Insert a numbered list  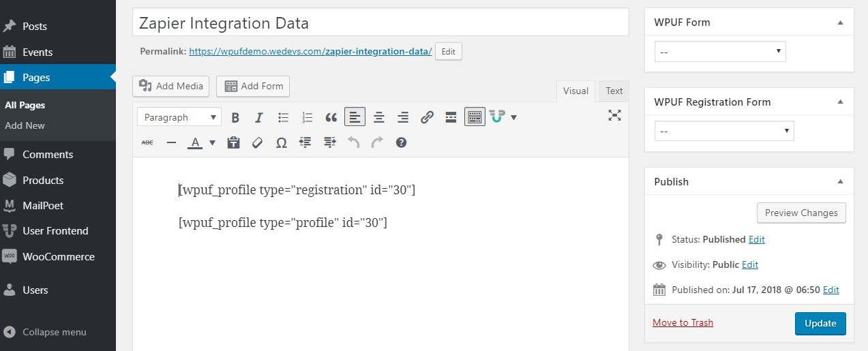(308, 117)
